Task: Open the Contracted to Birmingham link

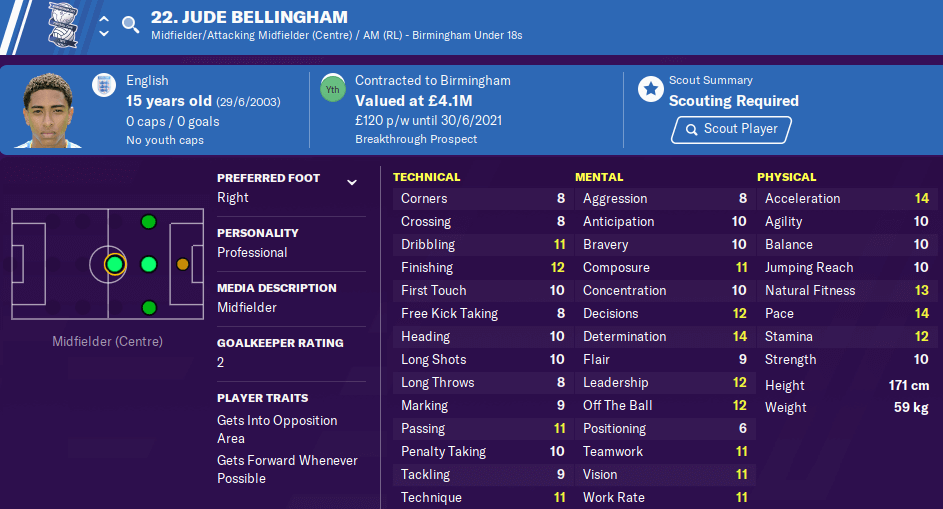Action: [432, 81]
